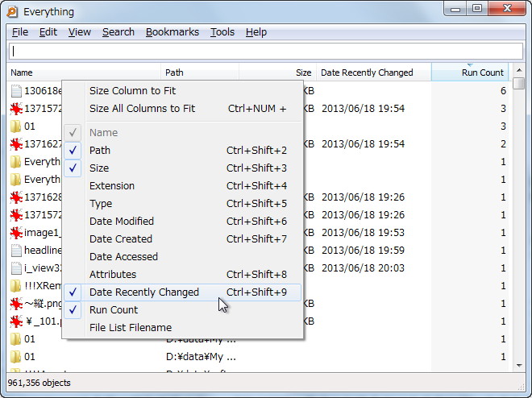
Task: Click date 2013/06/18 19:59
Action: [363, 251]
